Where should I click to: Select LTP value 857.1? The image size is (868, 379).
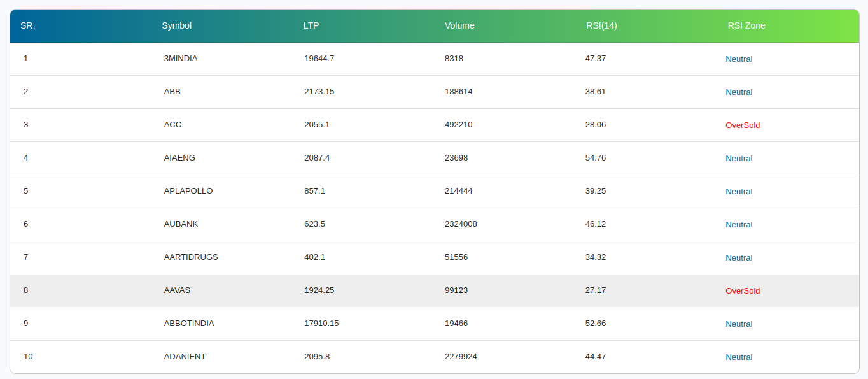pos(314,191)
